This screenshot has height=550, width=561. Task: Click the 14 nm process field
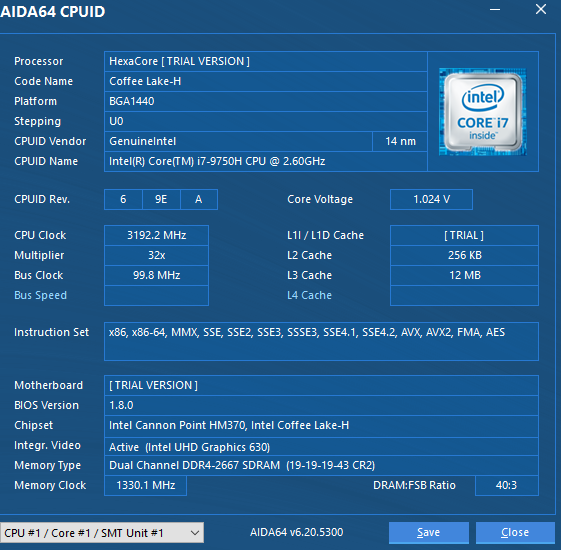tap(400, 141)
